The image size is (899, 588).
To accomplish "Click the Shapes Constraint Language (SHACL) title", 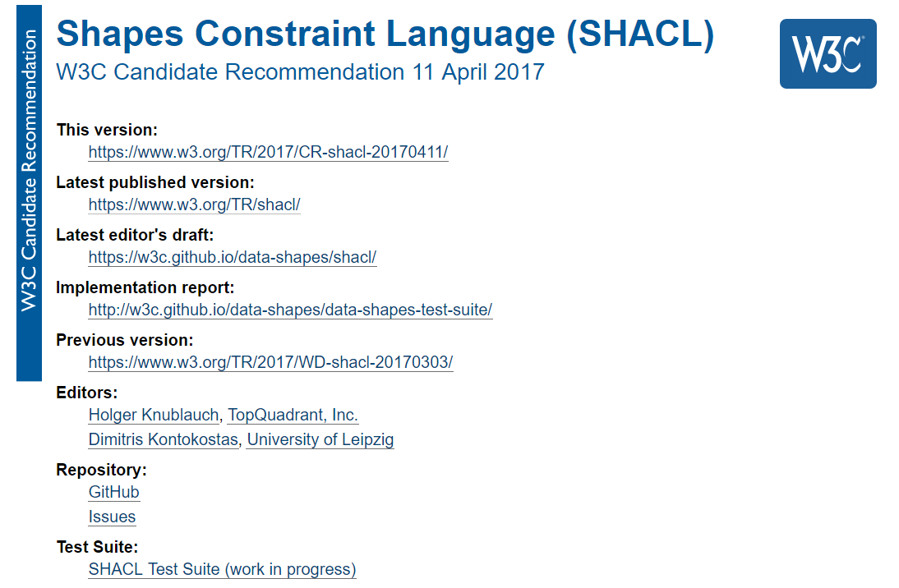I will (x=385, y=34).
